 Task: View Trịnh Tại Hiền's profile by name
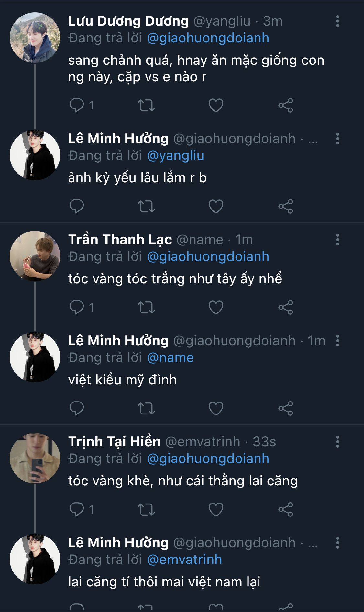click(114, 442)
